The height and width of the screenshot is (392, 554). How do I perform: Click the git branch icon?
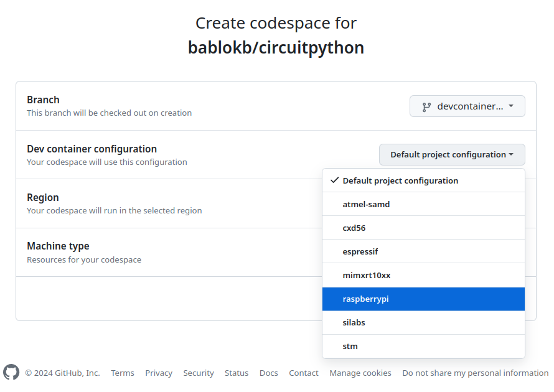pos(426,106)
